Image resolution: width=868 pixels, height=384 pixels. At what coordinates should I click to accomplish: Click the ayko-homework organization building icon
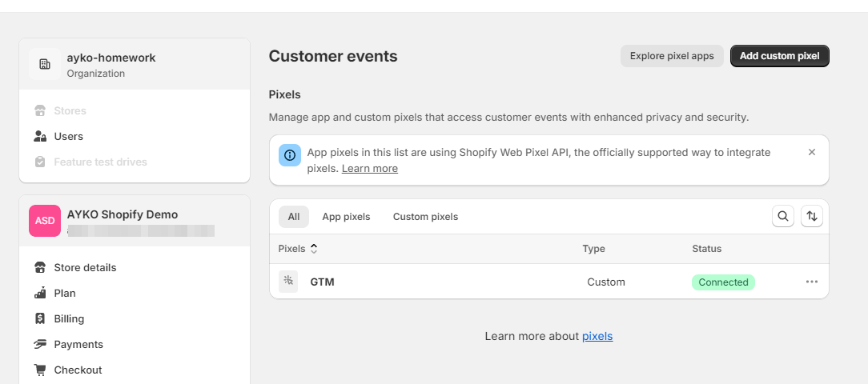pos(45,64)
